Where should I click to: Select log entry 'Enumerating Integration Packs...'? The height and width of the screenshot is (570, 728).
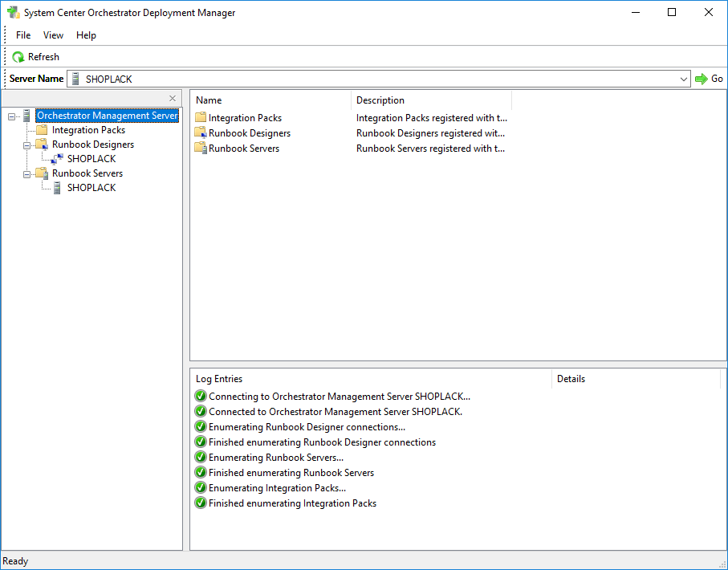click(x=277, y=488)
